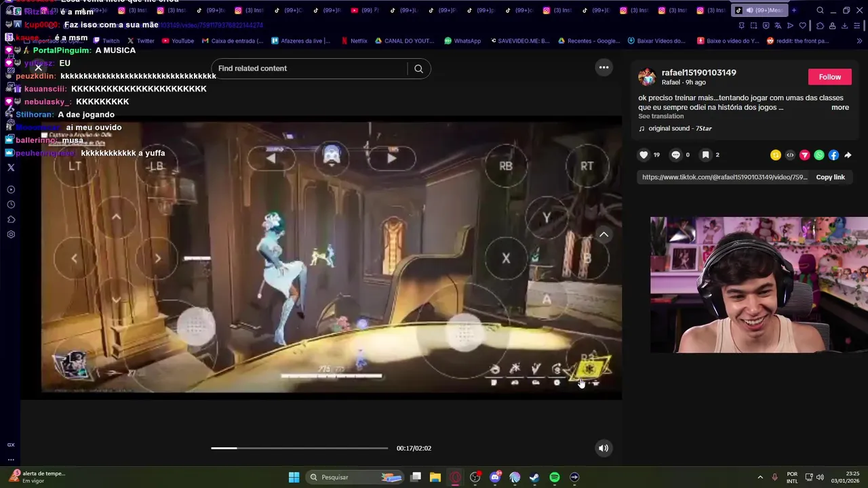
Task: Open the 'SAVEVIDEO.ME' bookmark
Action: [519, 41]
